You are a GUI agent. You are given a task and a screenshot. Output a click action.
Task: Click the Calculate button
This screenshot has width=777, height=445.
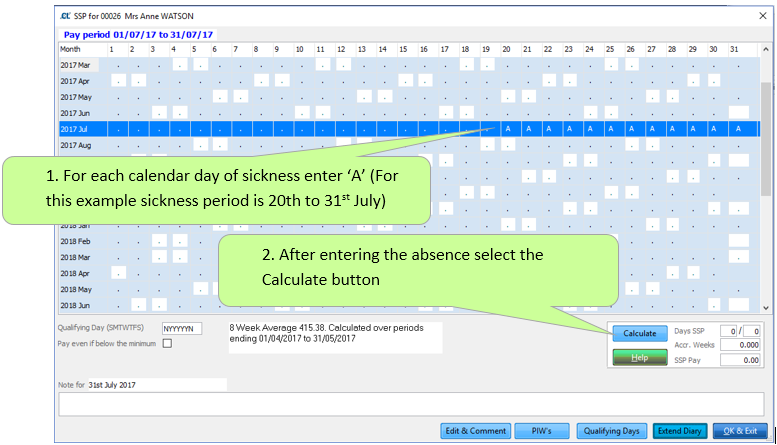click(x=640, y=333)
